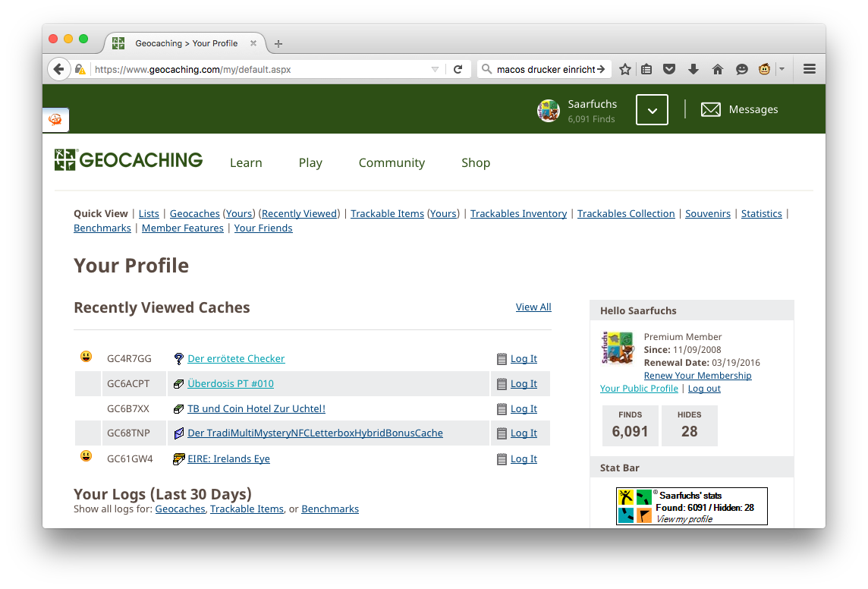Click the found smiley next to GC61GW4
The image size is (868, 589).
[x=86, y=456]
